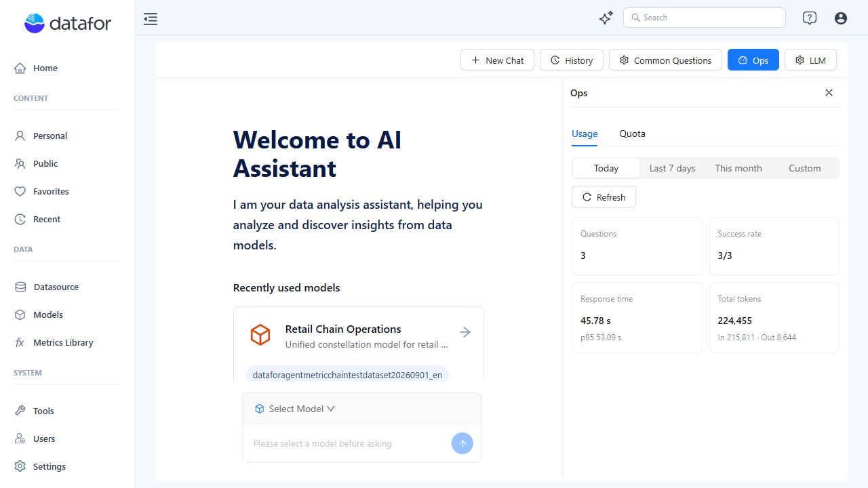Click the Models cube icon
The height and width of the screenshot is (488, 868).
click(20, 314)
